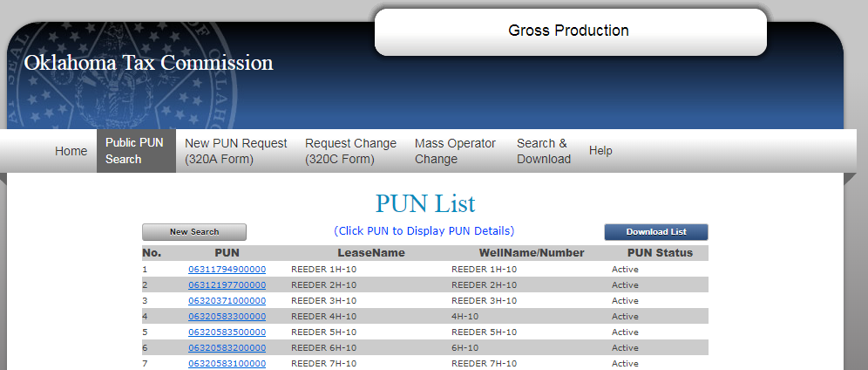The image size is (868, 370).
Task: Open PUN 06320583500000 details
Action: [227, 332]
